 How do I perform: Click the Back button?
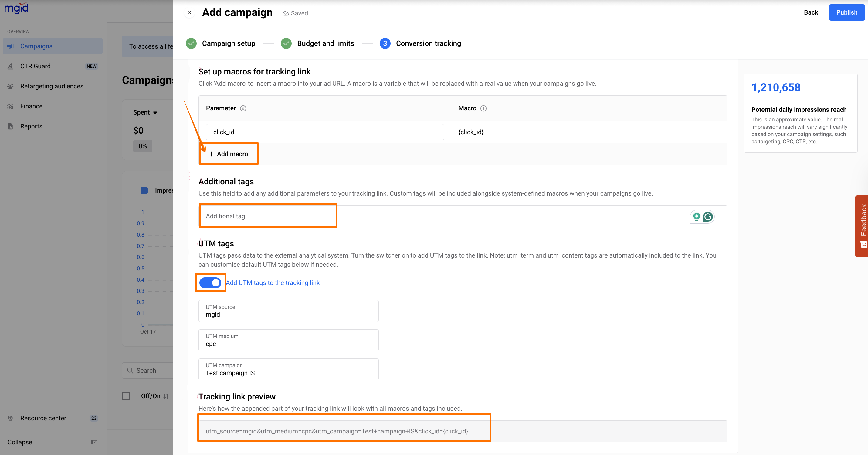coord(810,12)
